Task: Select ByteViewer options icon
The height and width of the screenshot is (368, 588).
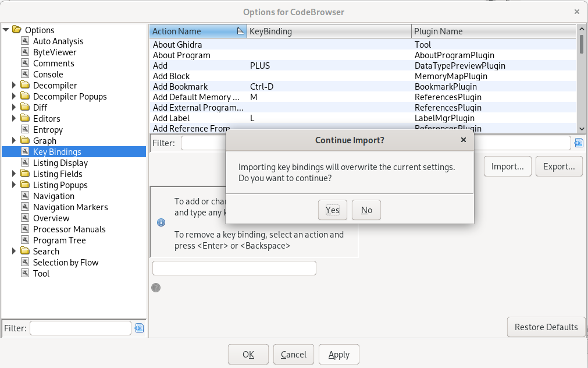Action: click(x=25, y=52)
